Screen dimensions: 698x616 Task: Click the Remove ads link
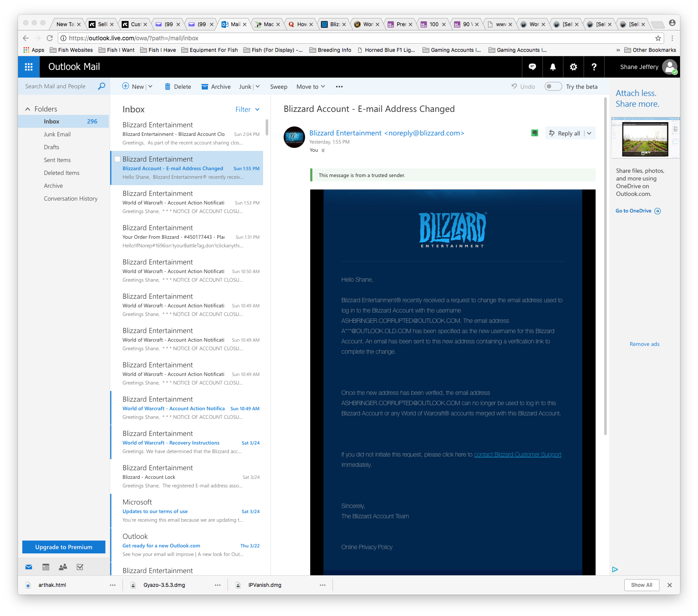point(644,344)
